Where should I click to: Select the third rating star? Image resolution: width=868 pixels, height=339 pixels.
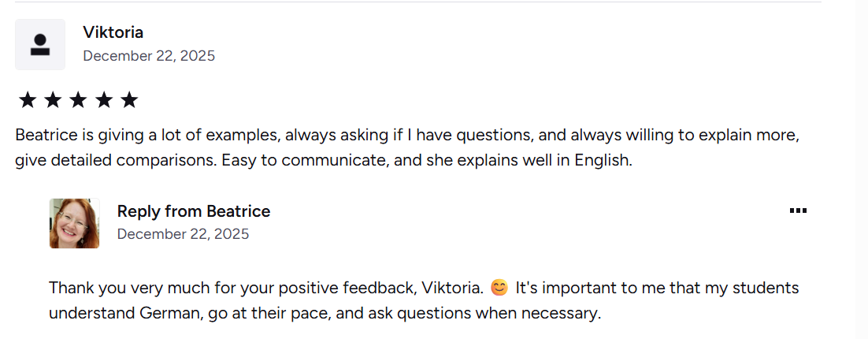78,100
